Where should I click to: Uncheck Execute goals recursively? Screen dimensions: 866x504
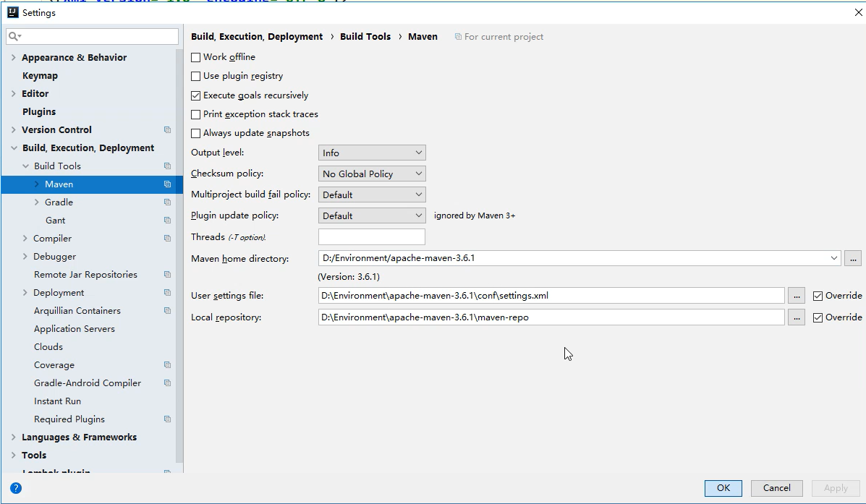tap(195, 95)
